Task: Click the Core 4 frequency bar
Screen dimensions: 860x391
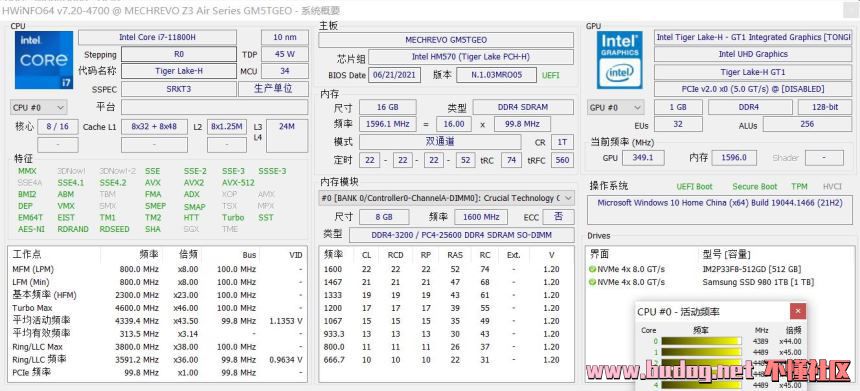Action: coord(700,385)
